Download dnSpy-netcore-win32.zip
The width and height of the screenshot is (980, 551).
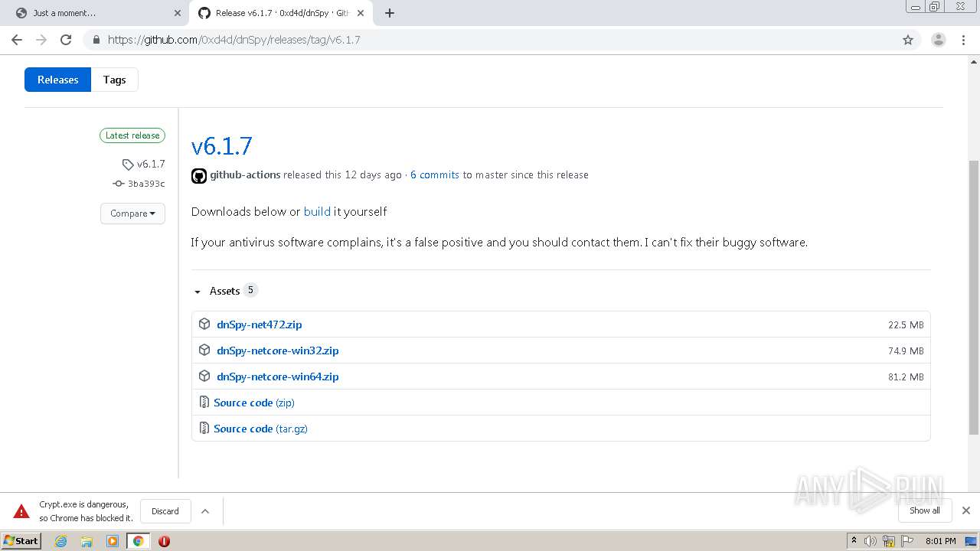coord(278,350)
